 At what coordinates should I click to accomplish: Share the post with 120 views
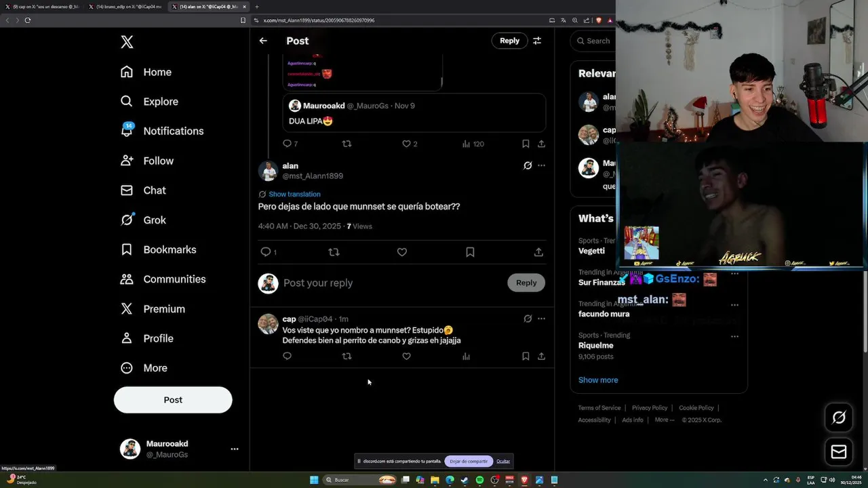click(541, 144)
